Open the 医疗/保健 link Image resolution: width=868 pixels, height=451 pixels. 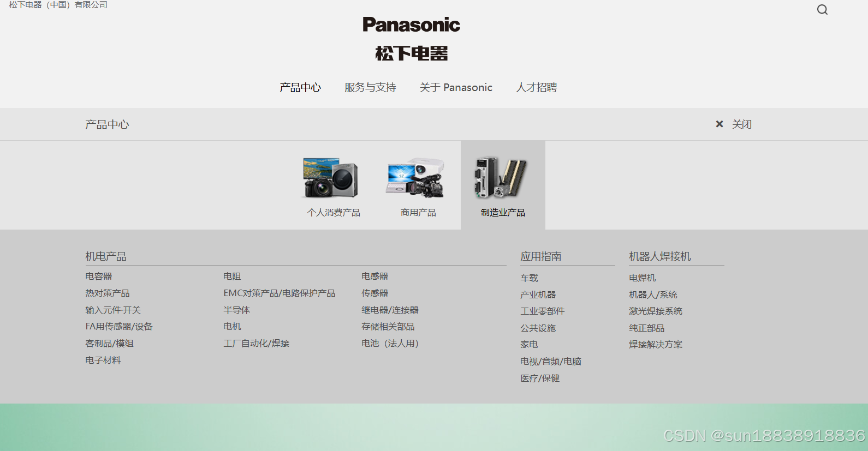[540, 378]
